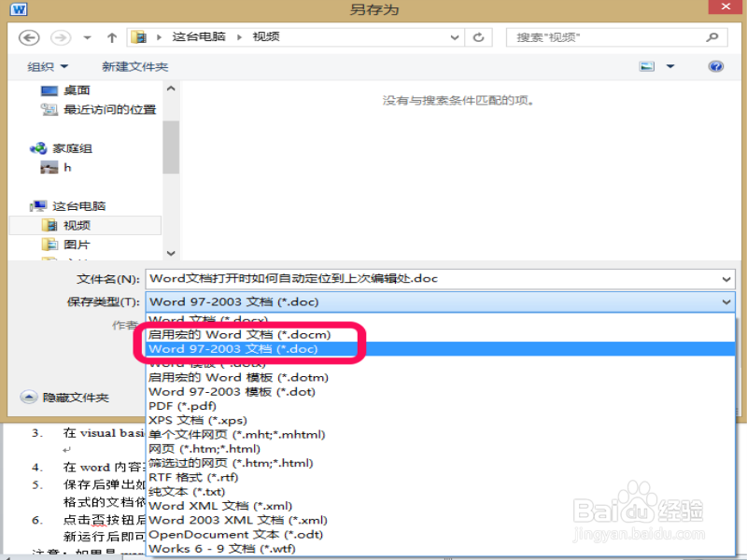Image resolution: width=747 pixels, height=560 pixels.
Task: Expand the address bar history dropdown
Action: [455, 37]
